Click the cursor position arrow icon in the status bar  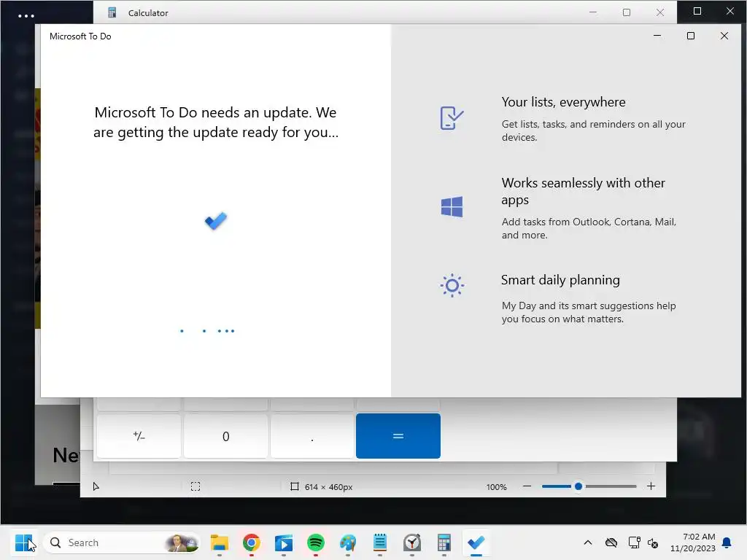96,486
